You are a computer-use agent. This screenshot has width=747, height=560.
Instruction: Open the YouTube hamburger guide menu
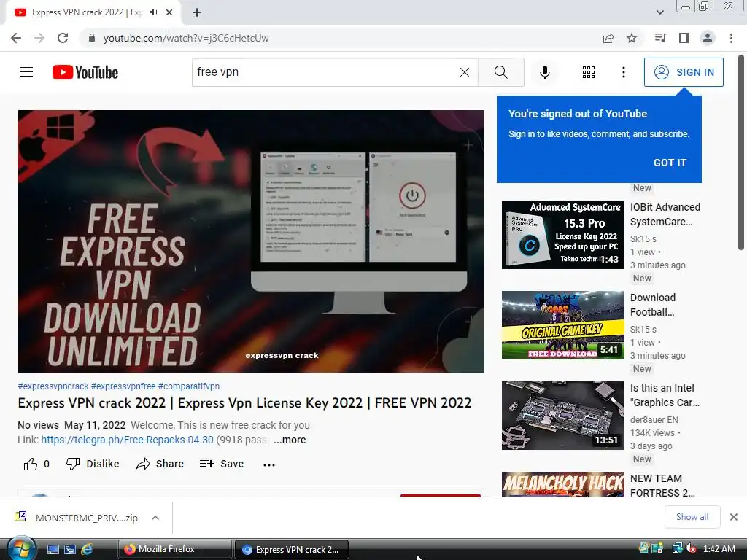(26, 72)
